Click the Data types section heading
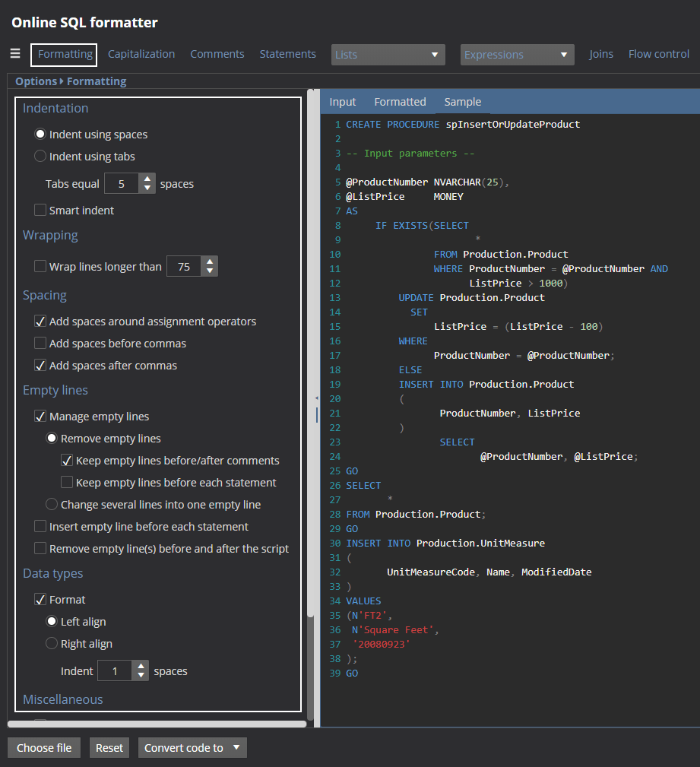The image size is (700, 767). (x=53, y=573)
